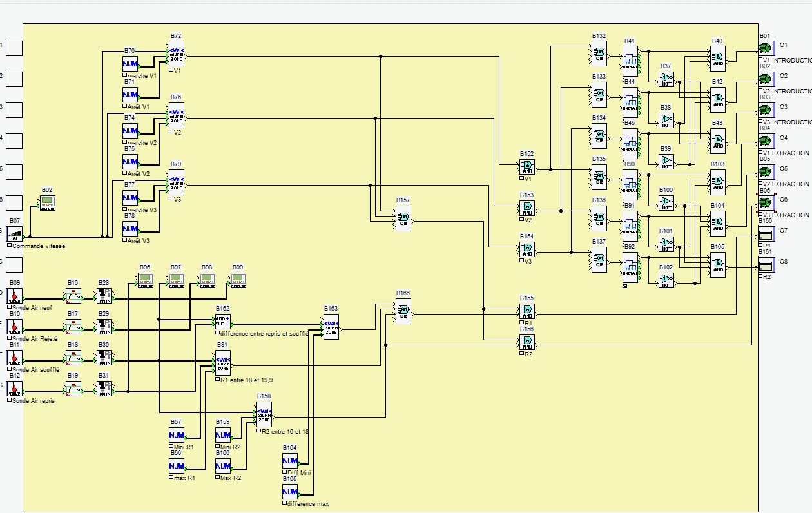The width and height of the screenshot is (812, 513).
Task: Click the B165 NUM block
Action: [290, 492]
